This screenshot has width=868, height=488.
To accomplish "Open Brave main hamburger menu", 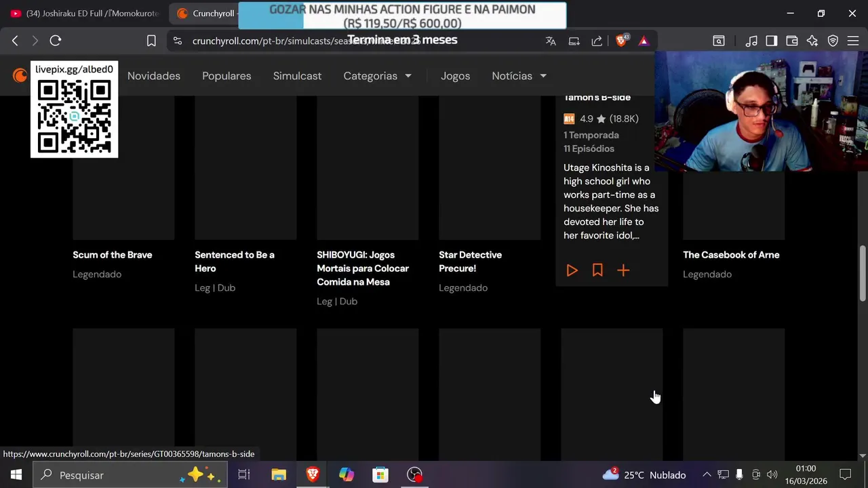I will pos(853,41).
